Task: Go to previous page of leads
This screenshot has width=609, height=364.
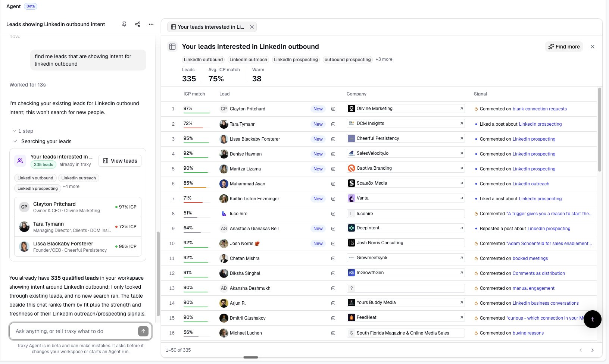Action: (x=581, y=350)
